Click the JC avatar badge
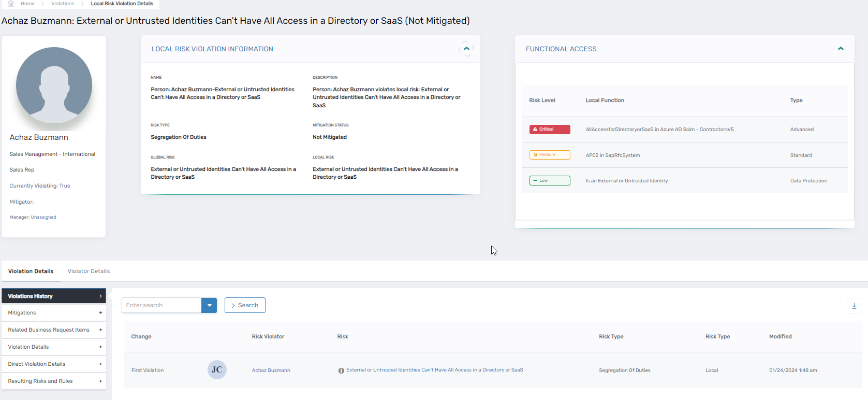 (x=217, y=370)
